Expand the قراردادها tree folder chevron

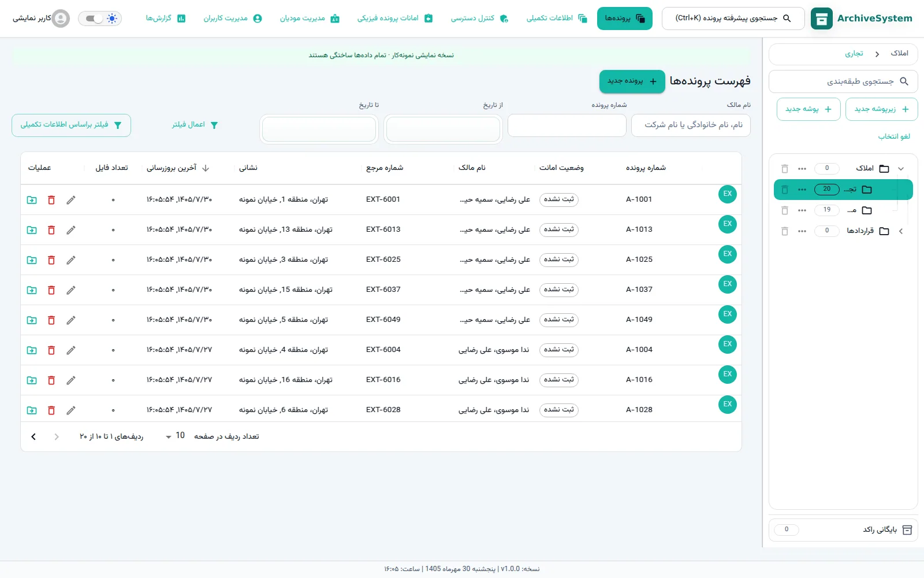pos(901,231)
